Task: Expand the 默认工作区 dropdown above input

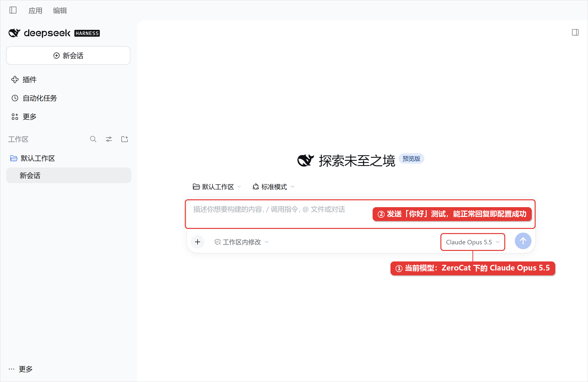Action: pyautogui.click(x=217, y=187)
